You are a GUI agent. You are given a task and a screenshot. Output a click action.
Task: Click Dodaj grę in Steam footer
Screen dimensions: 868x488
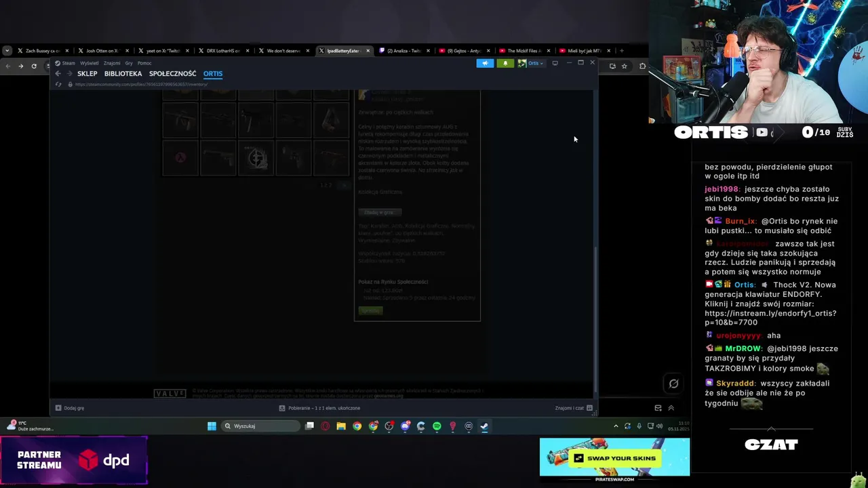pos(70,408)
